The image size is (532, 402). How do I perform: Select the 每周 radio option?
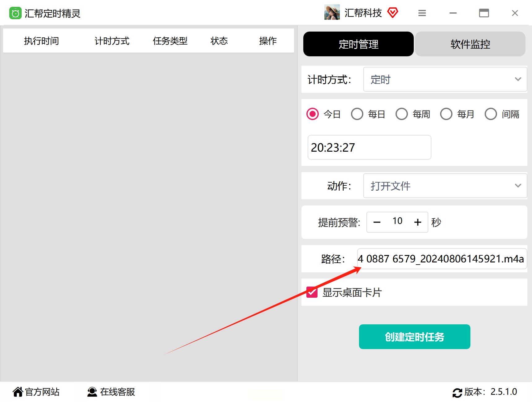[402, 114]
